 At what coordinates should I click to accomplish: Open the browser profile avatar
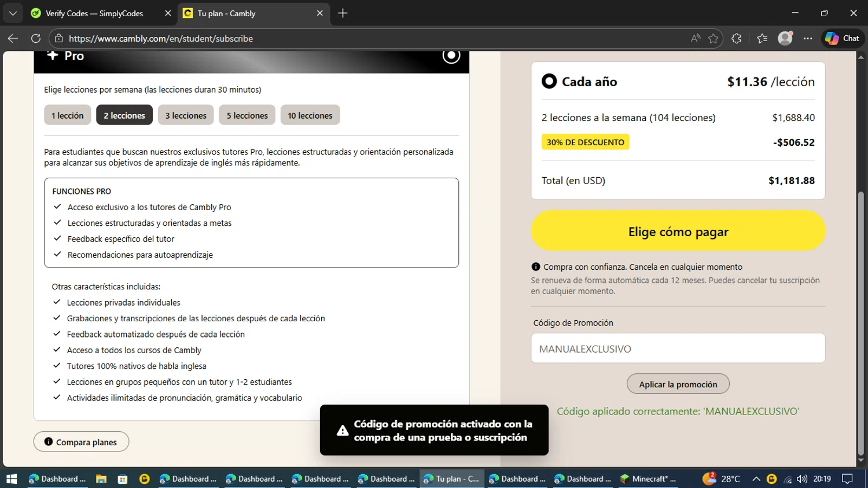785,38
